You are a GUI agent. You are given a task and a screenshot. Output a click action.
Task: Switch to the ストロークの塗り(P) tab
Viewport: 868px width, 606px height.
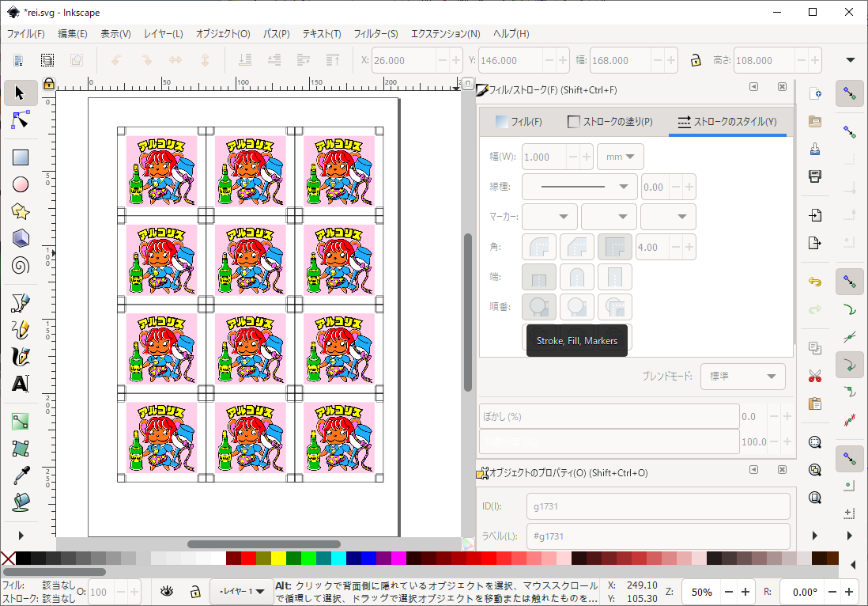coord(610,121)
